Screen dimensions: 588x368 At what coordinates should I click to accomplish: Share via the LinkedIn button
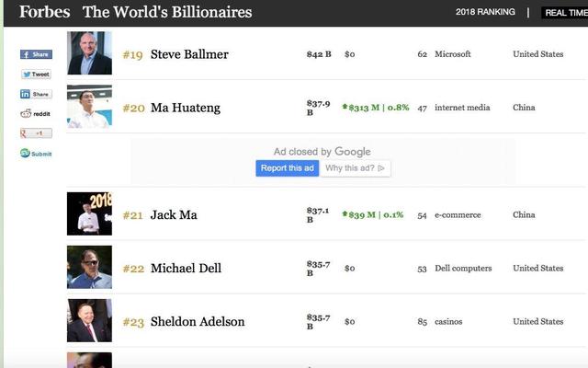(x=36, y=94)
